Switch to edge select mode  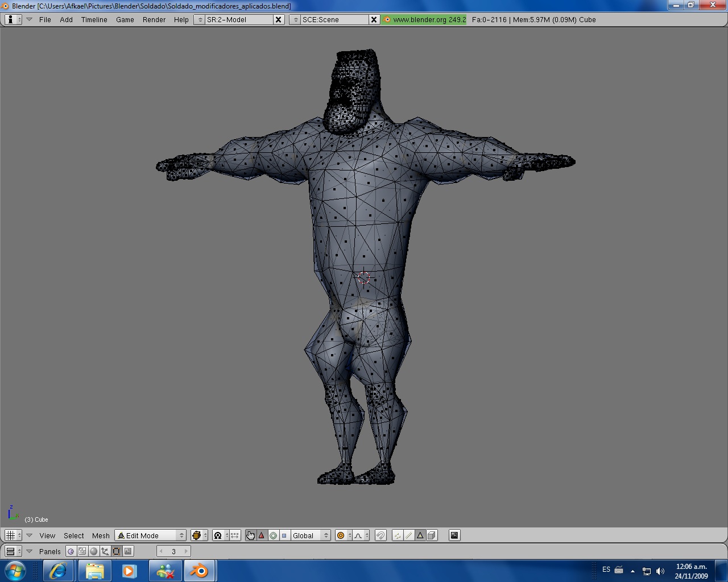tap(409, 535)
